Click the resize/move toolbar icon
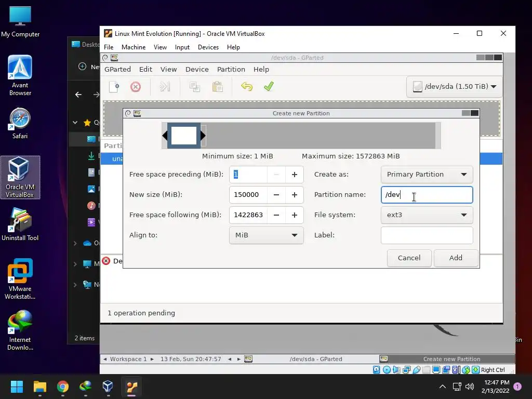The height and width of the screenshot is (399, 532). (x=165, y=87)
